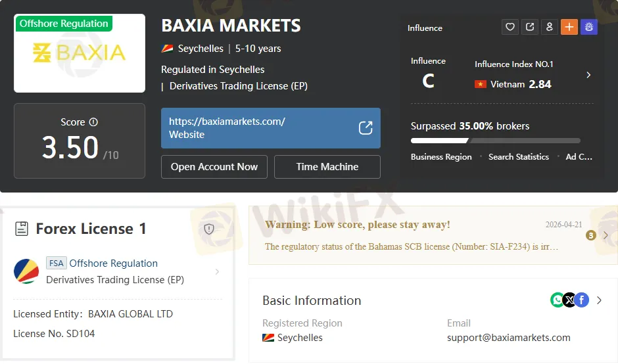The height and width of the screenshot is (364, 618).
Task: Click the person icon in Influence header
Action: (x=549, y=27)
